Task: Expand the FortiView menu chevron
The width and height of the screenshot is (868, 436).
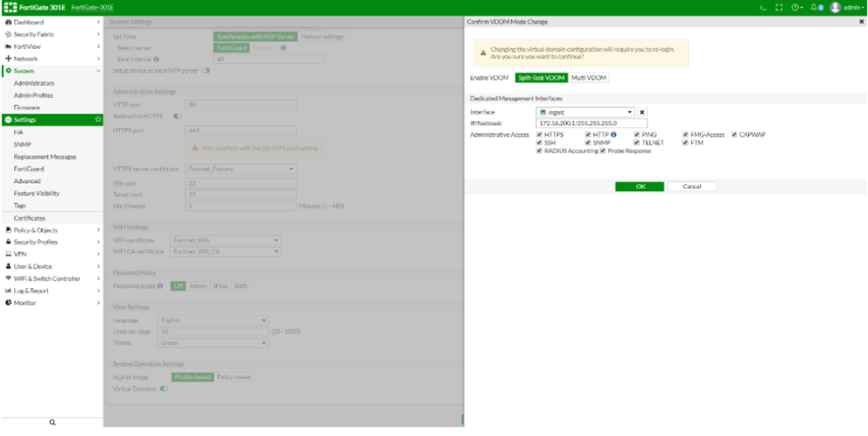Action: click(x=99, y=46)
